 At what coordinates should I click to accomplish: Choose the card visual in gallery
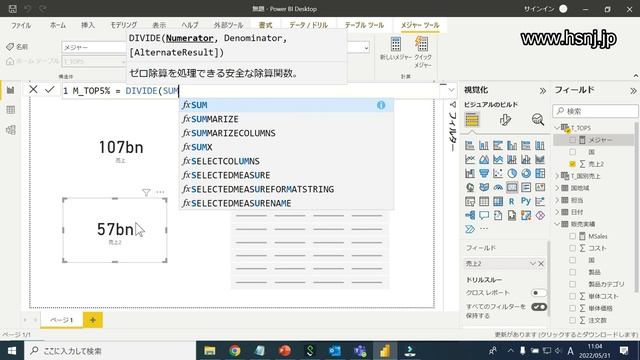512,187
